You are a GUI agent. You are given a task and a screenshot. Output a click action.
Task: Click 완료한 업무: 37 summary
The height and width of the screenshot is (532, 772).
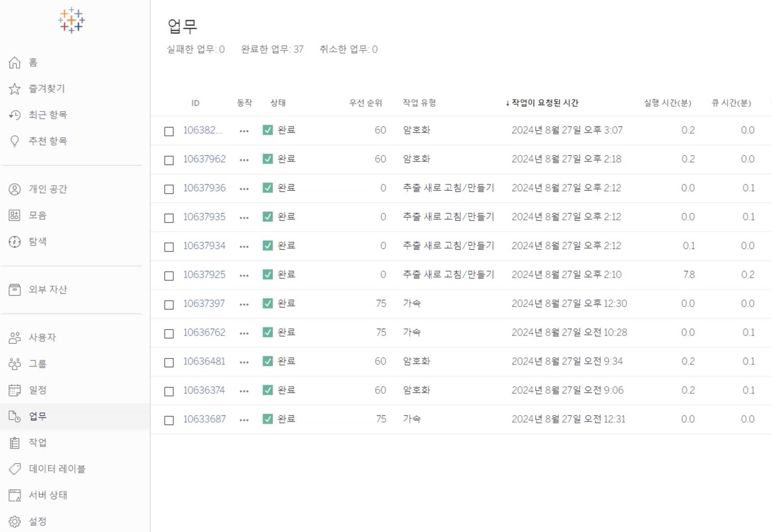point(272,49)
